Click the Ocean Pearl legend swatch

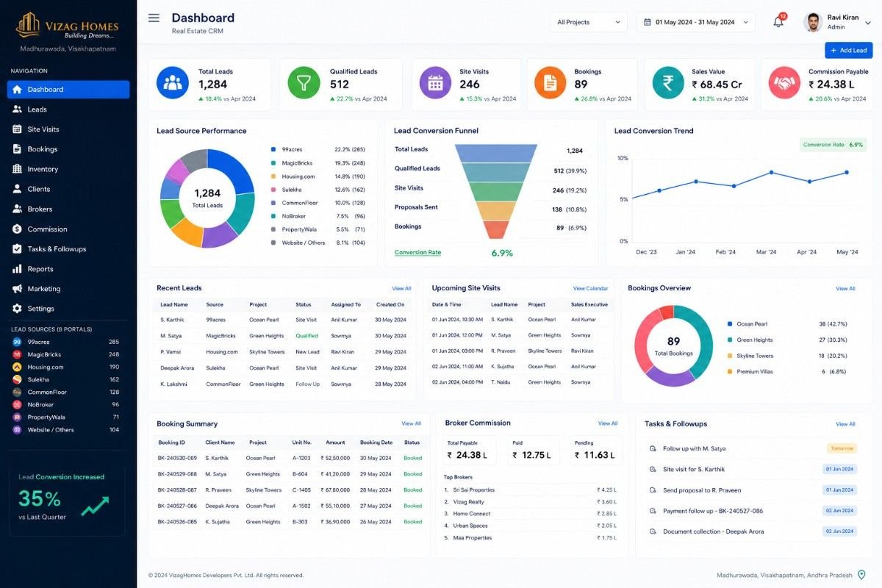[729, 324]
